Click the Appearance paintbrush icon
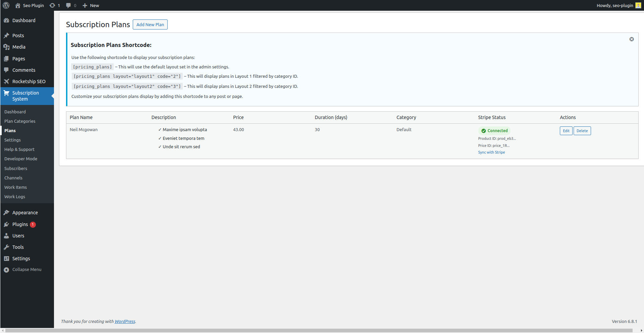The height and width of the screenshot is (333, 644). [x=6, y=213]
